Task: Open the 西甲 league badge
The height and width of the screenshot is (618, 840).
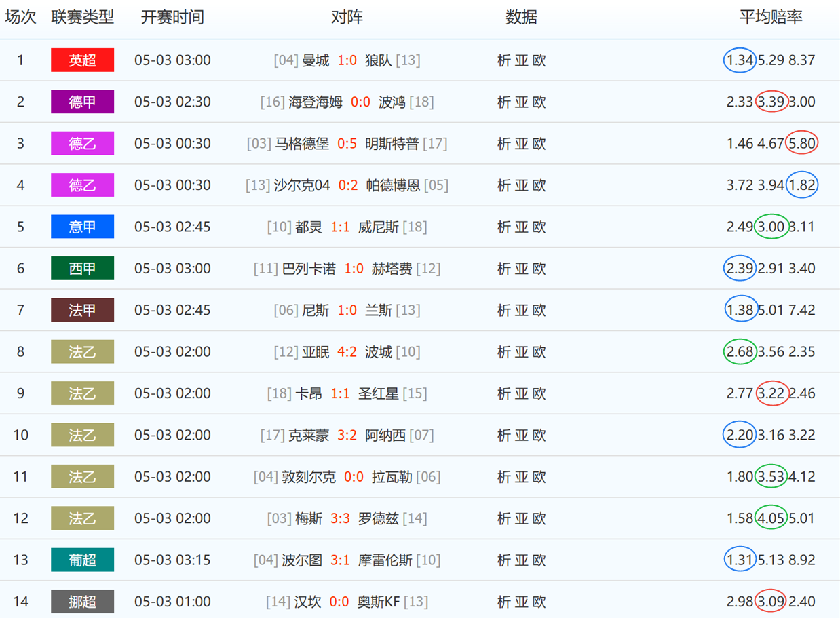Action: tap(82, 269)
